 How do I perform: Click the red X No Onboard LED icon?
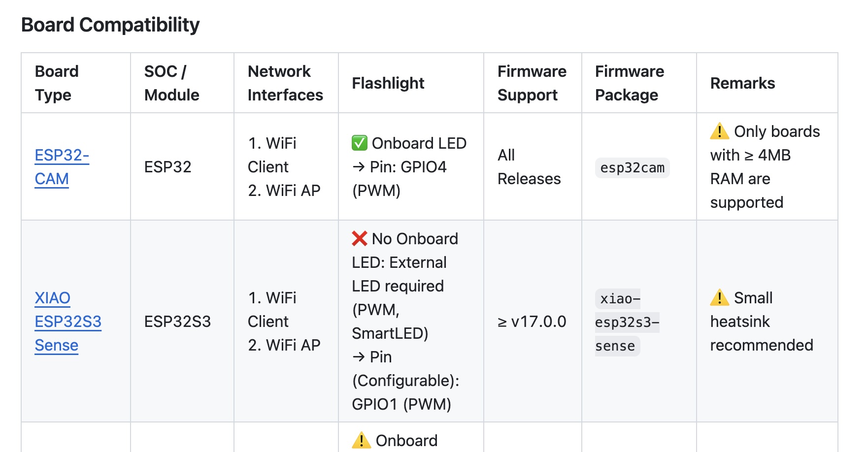(360, 239)
